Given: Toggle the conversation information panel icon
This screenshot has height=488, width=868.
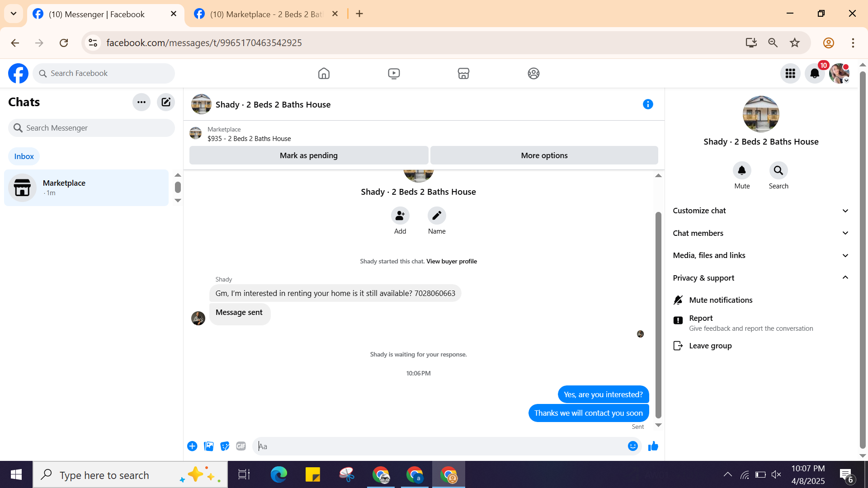Looking at the screenshot, I should tap(648, 104).
